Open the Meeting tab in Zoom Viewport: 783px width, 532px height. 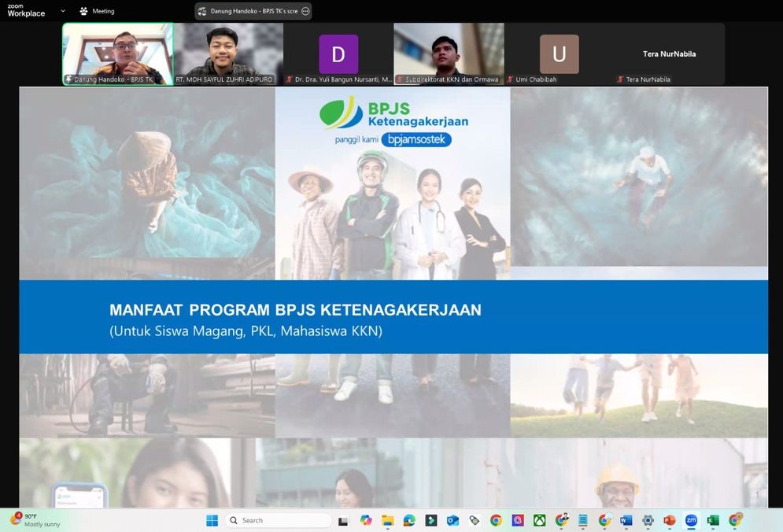98,11
